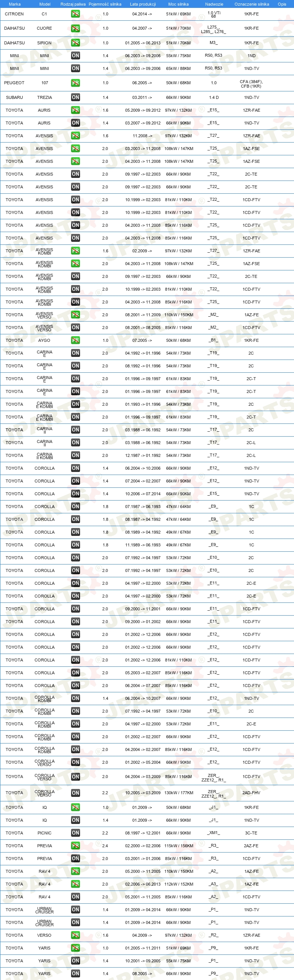Click the petrol icon for RAV 4 112kW
Image resolution: width=294 pixels, height=980 pixels.
tap(75, 884)
